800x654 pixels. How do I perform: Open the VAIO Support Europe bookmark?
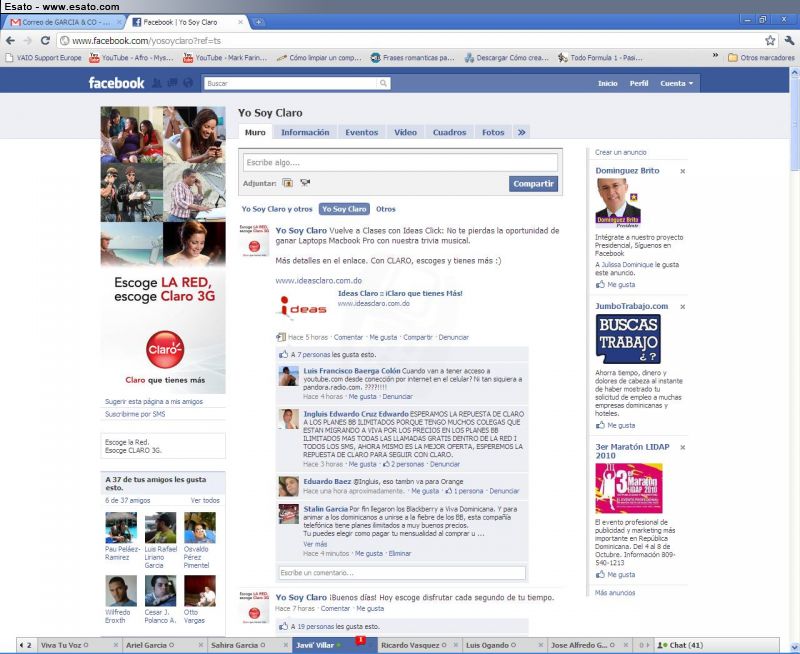point(43,58)
